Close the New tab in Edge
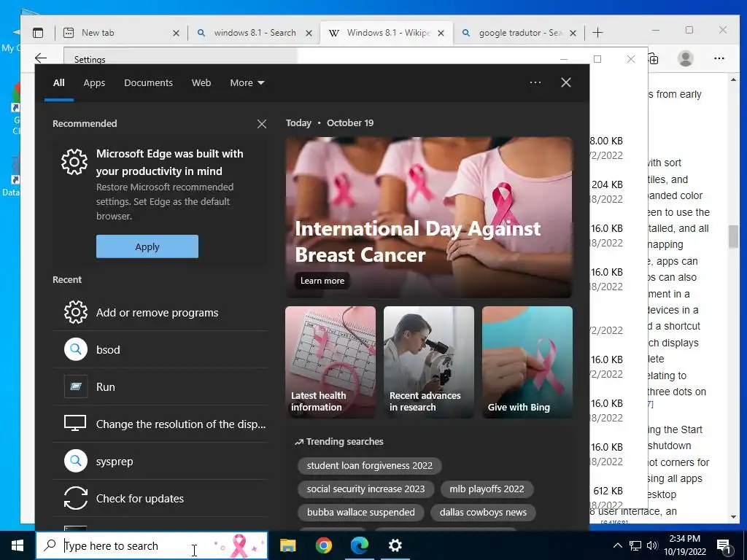 tap(176, 34)
